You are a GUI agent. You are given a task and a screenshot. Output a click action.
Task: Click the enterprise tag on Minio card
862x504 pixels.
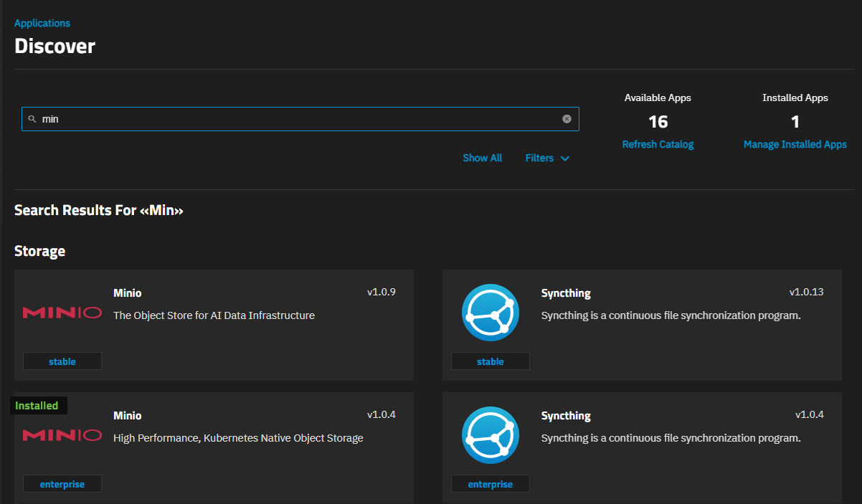coord(62,484)
